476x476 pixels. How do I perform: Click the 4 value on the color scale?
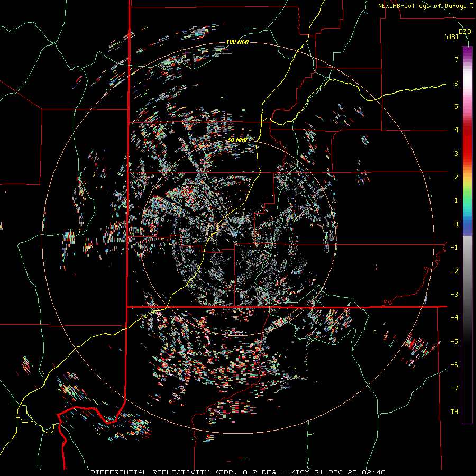pos(456,130)
